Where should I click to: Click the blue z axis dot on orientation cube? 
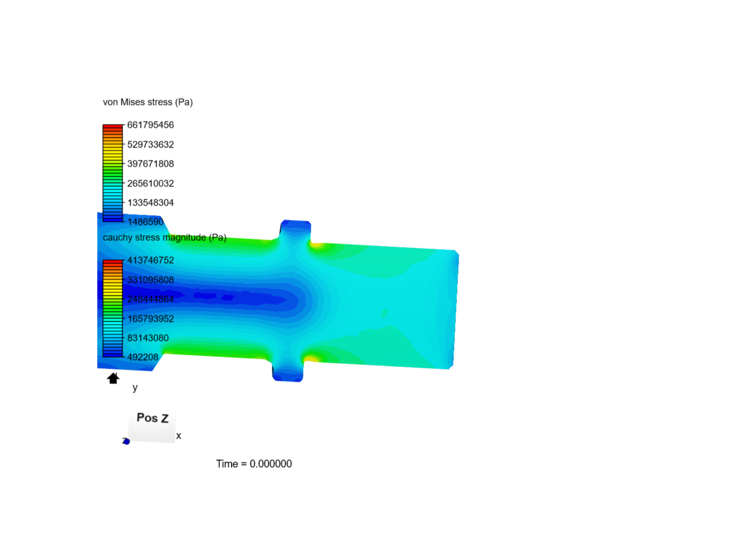click(126, 441)
